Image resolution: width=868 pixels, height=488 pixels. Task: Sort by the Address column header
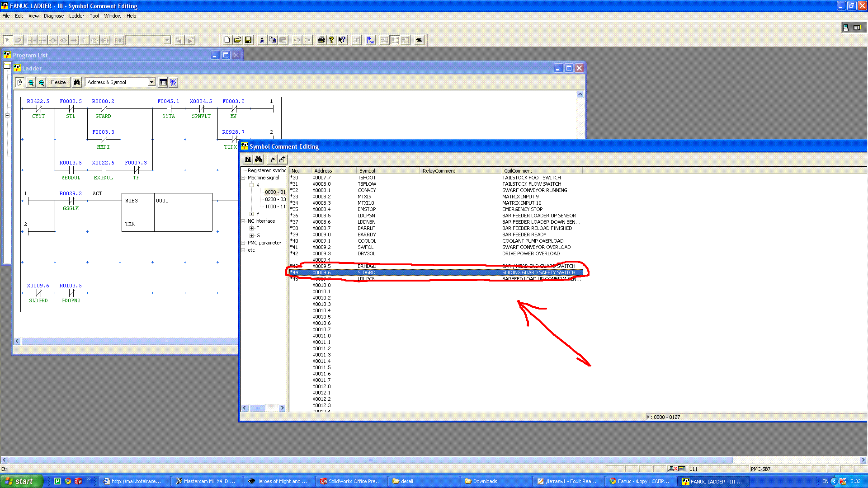(x=334, y=171)
